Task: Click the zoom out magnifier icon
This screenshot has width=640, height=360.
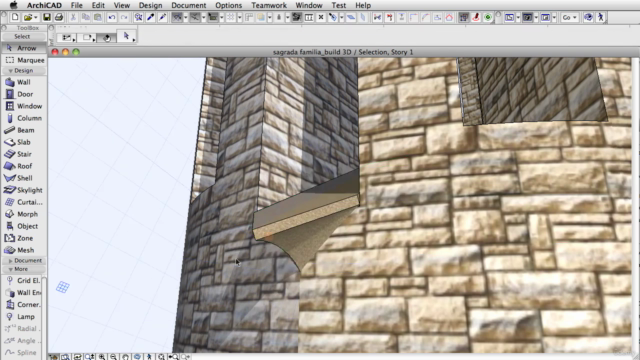Action: (113, 357)
